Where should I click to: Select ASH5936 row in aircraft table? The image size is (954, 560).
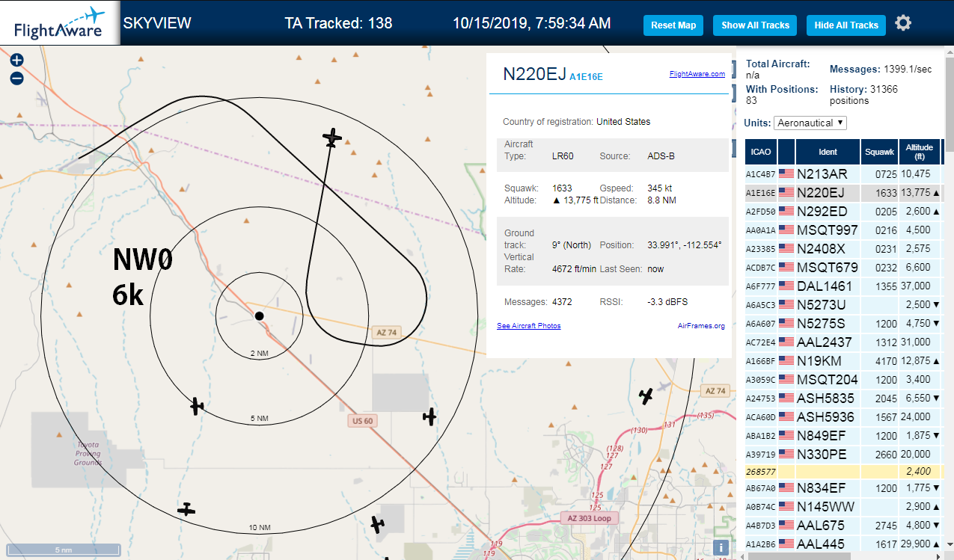pyautogui.click(x=843, y=416)
